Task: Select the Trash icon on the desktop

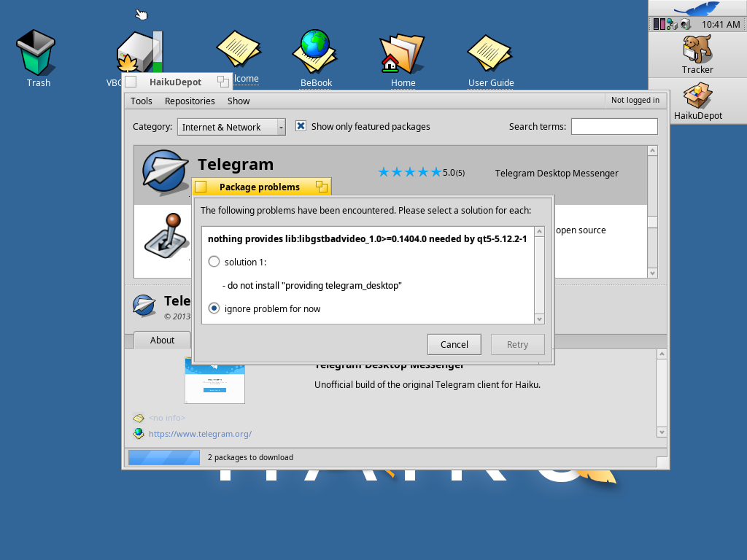Action: (36, 53)
